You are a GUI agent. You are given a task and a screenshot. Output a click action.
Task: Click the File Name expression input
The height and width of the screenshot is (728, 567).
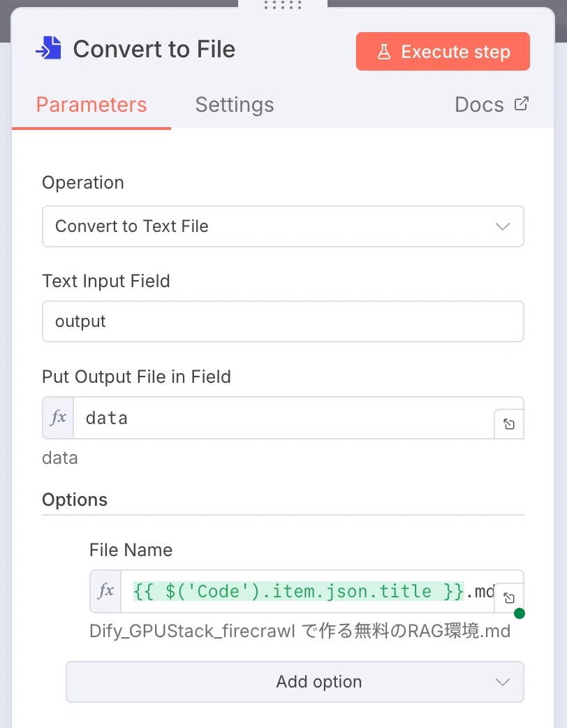click(308, 592)
